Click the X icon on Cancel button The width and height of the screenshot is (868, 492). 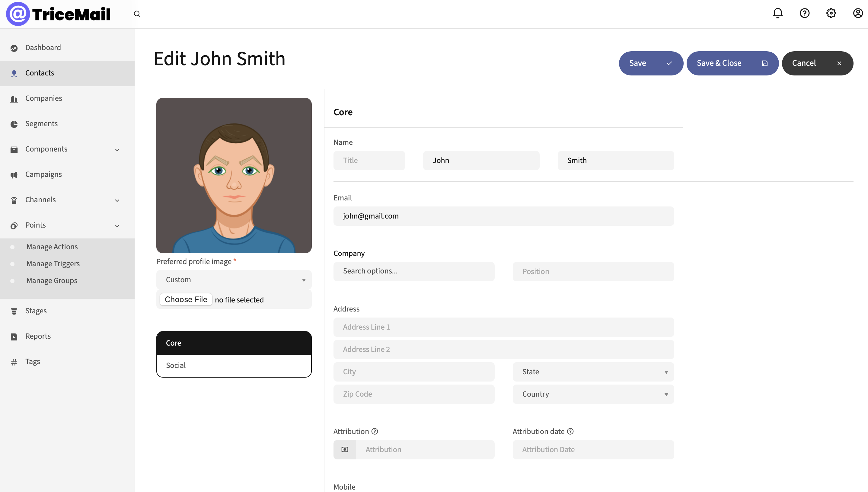[839, 63]
